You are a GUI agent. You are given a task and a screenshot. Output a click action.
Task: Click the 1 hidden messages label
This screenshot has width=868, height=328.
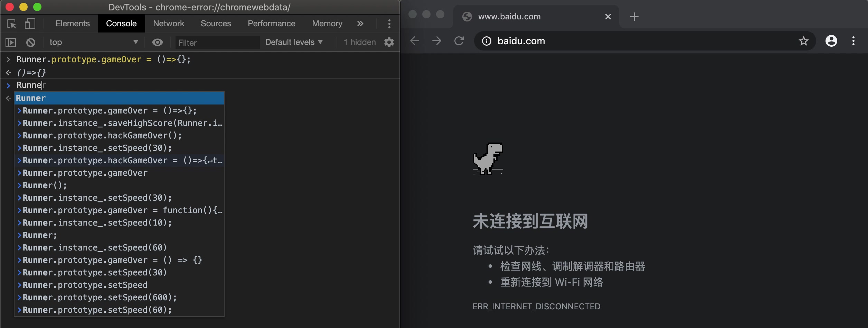[x=360, y=42]
